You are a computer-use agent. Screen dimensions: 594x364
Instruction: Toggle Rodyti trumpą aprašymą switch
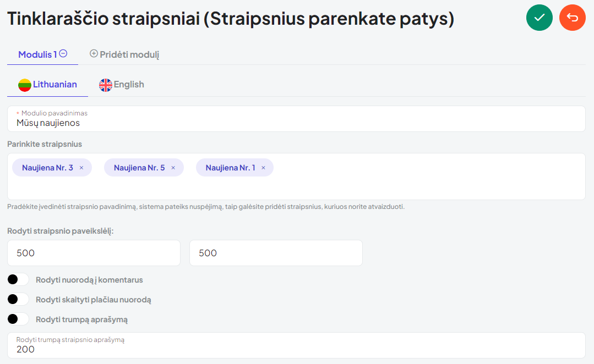[18, 319]
